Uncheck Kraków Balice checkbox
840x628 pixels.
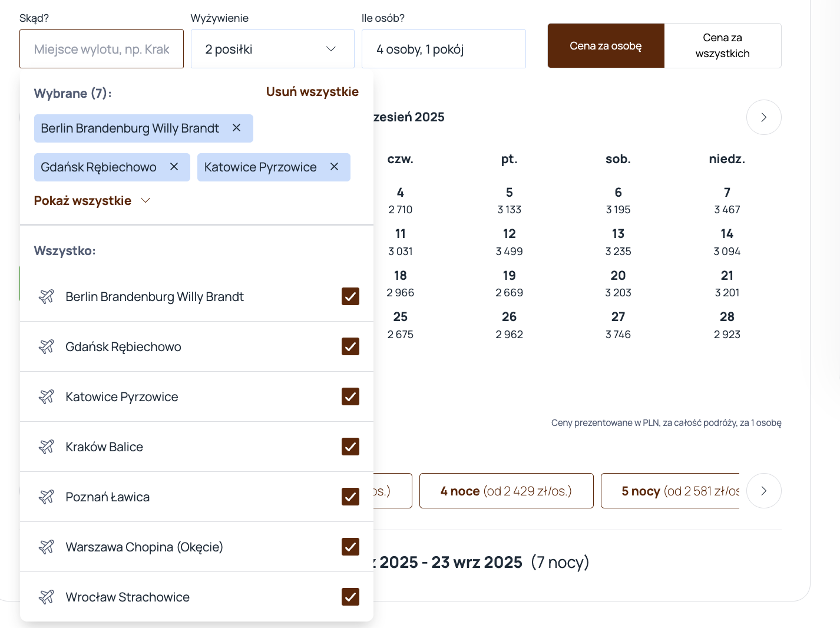[x=350, y=447]
